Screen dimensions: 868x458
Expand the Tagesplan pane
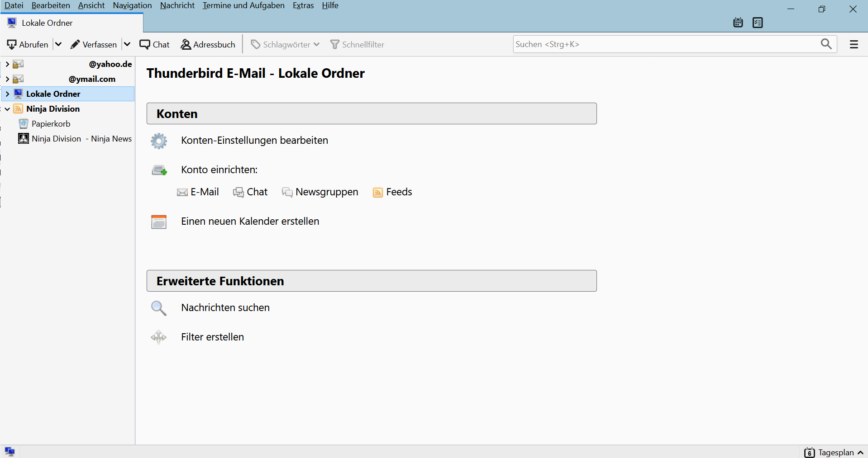[x=860, y=453]
